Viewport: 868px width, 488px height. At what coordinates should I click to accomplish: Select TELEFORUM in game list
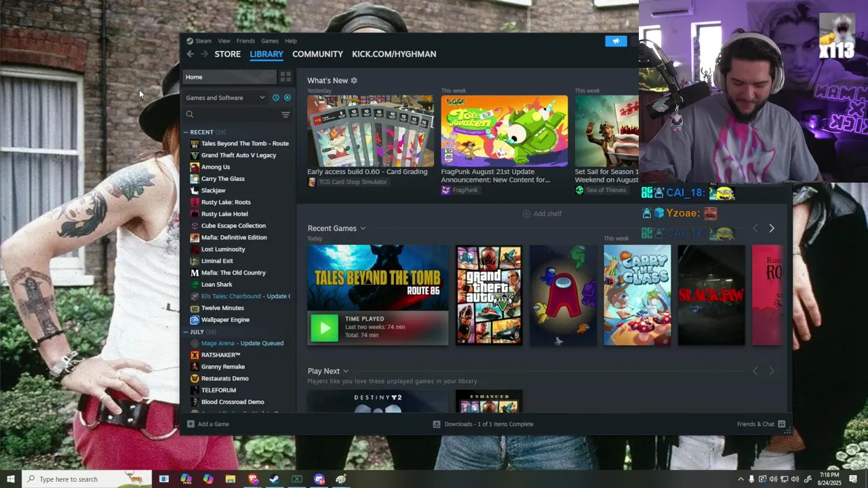pyautogui.click(x=218, y=390)
